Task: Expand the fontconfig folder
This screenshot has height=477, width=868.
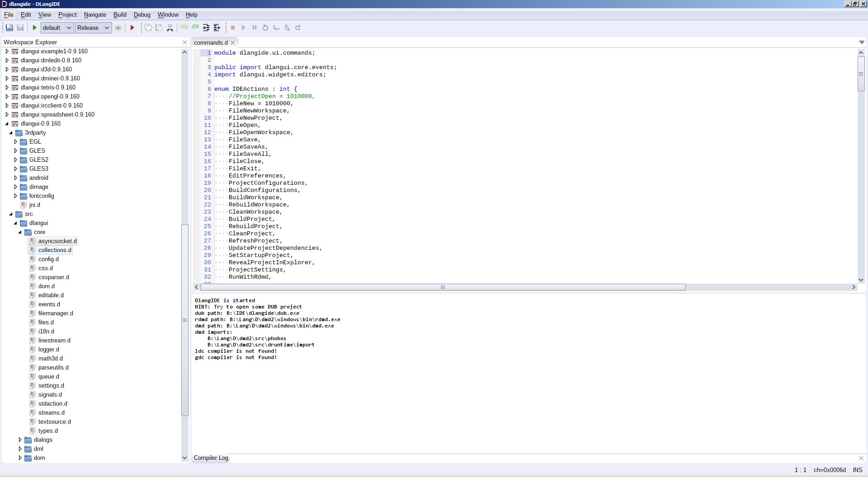Action: tap(16, 196)
